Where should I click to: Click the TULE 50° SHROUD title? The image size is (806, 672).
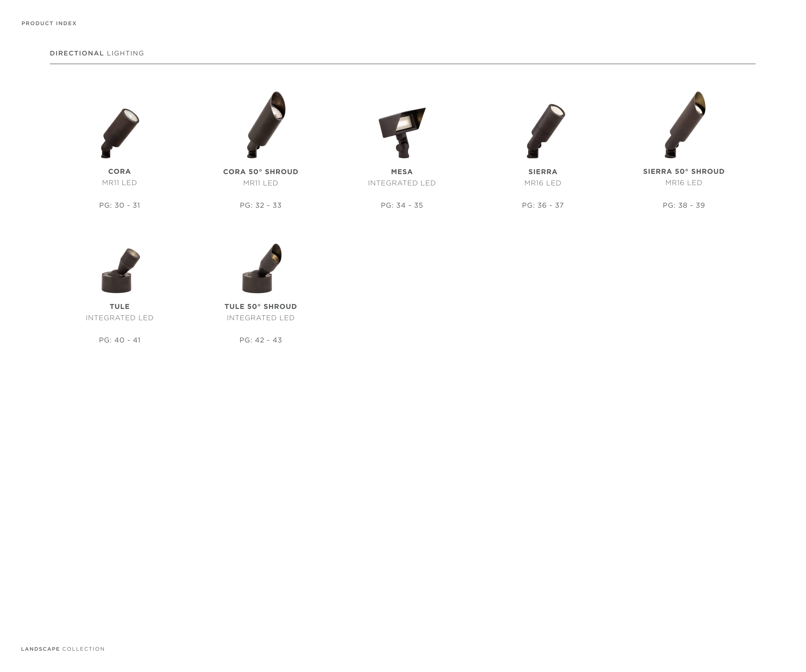tap(260, 307)
